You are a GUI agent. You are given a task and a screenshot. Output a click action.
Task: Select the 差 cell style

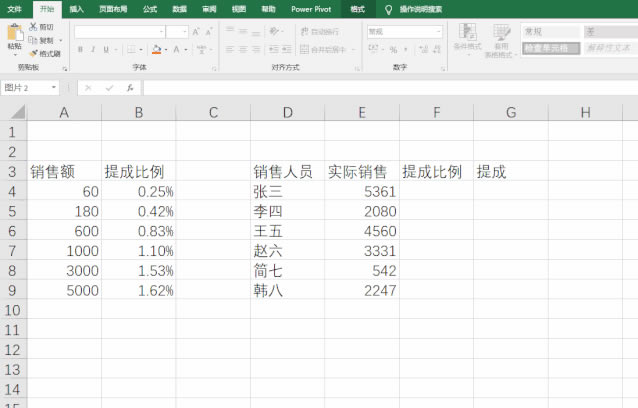pyautogui.click(x=610, y=31)
